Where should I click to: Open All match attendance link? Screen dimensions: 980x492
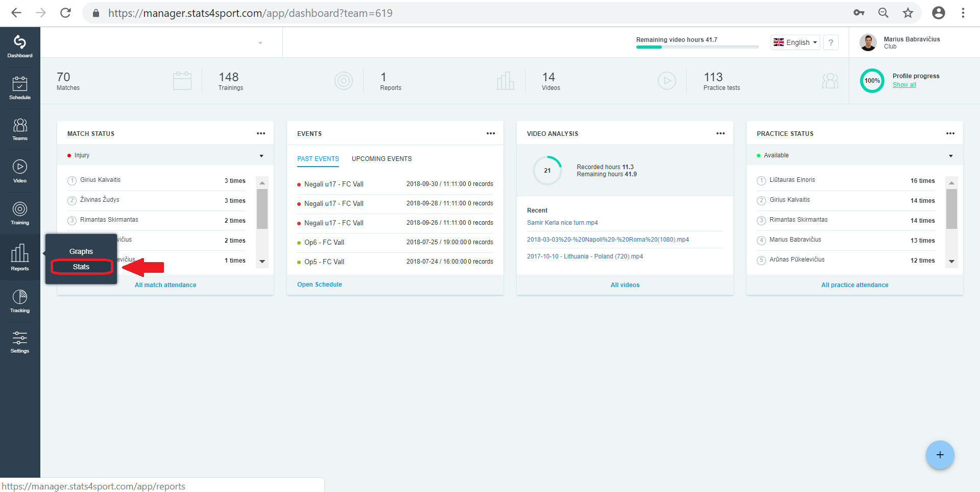(165, 285)
